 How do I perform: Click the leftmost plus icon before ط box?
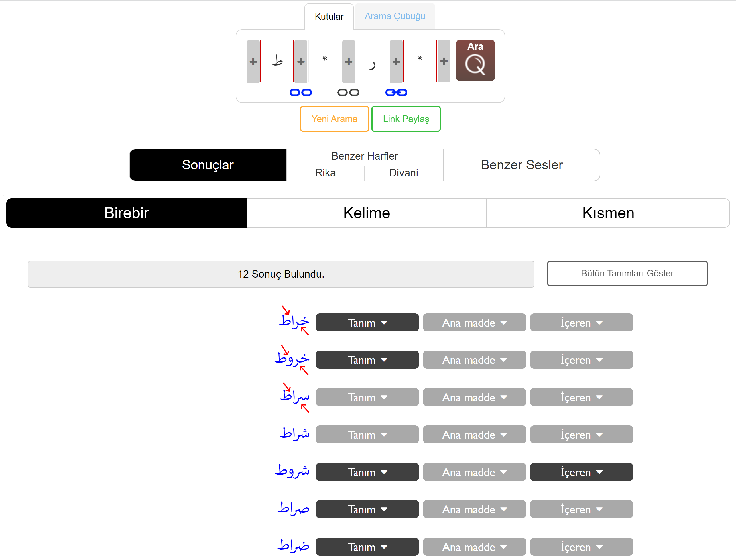[x=253, y=61]
